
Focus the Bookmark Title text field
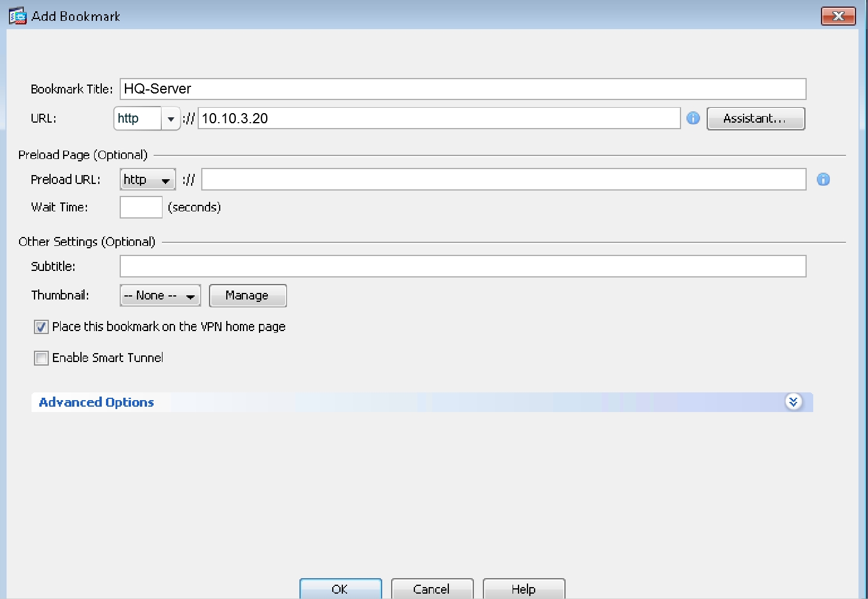tap(462, 89)
